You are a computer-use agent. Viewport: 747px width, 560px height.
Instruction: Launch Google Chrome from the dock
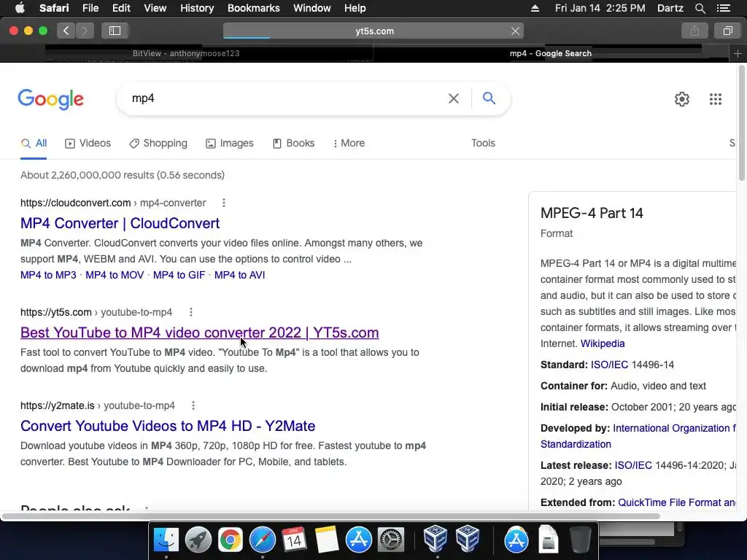[230, 540]
